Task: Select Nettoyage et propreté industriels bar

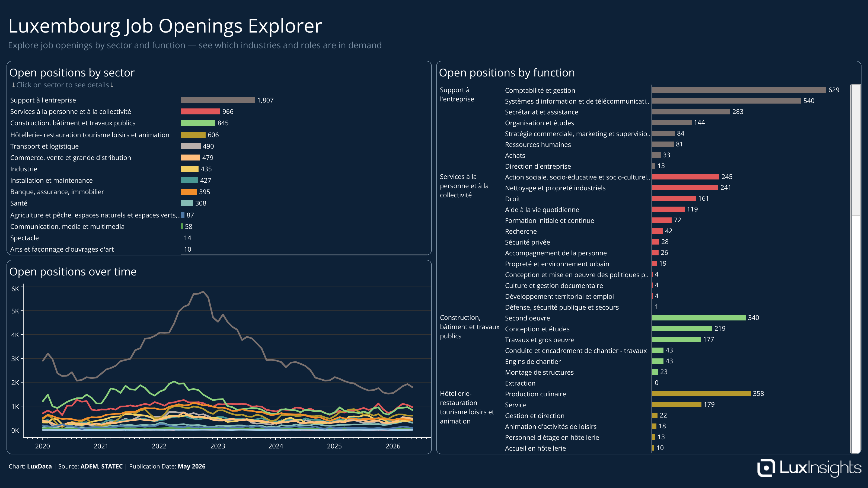Action: (x=685, y=188)
